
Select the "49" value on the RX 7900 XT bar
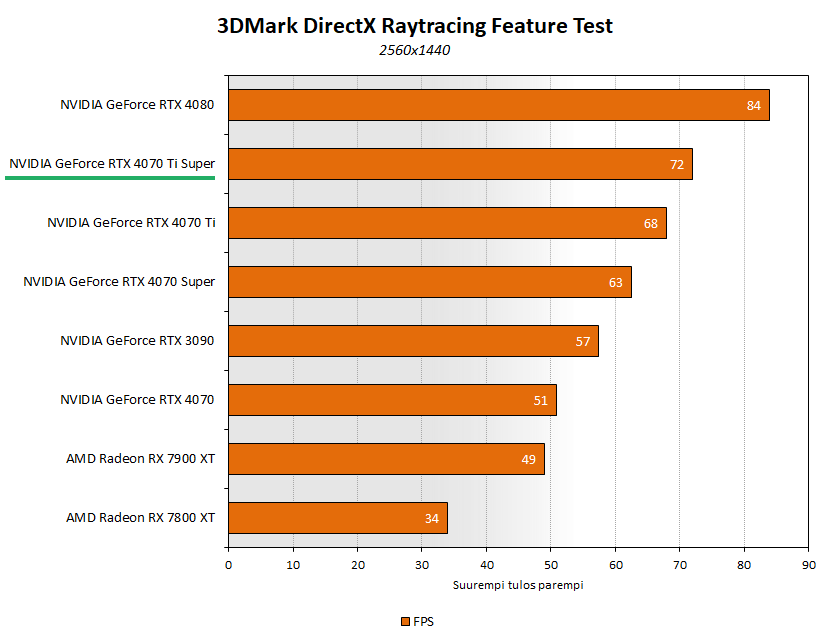click(x=529, y=460)
